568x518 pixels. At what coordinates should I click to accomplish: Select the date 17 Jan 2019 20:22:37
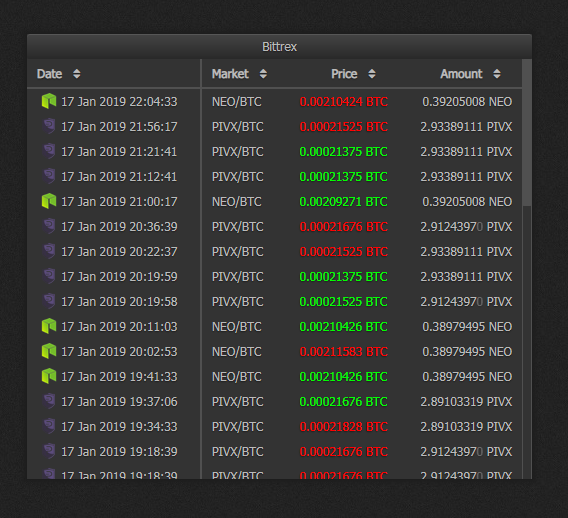pyautogui.click(x=119, y=252)
